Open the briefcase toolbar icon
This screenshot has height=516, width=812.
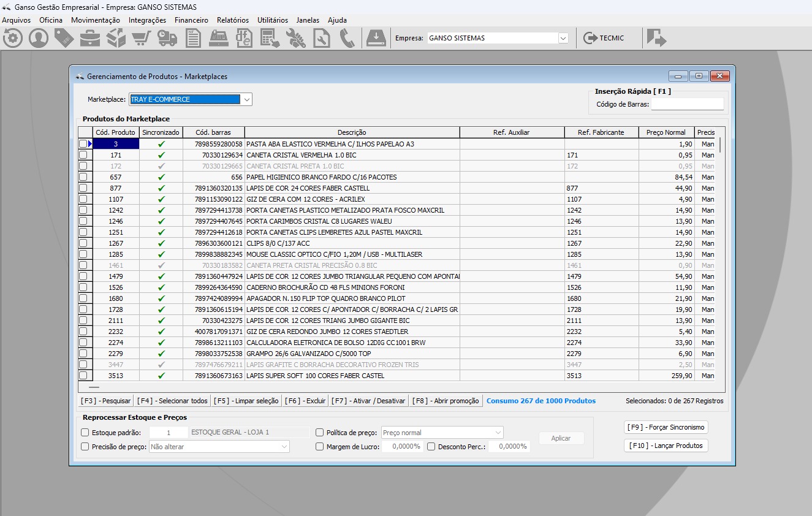[90, 38]
